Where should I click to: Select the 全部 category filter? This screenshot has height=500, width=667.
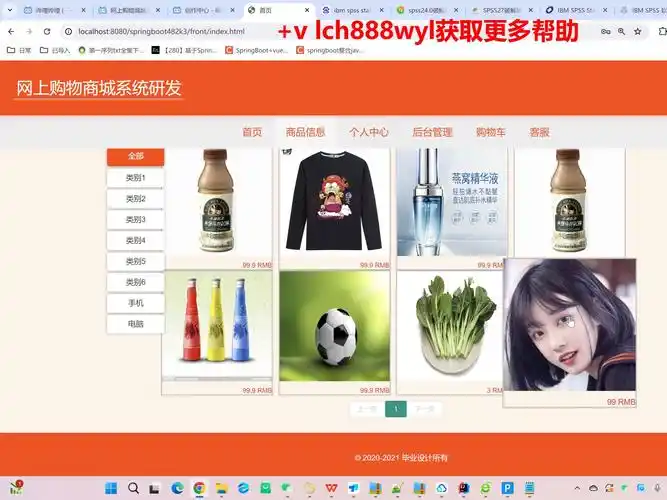(136, 156)
